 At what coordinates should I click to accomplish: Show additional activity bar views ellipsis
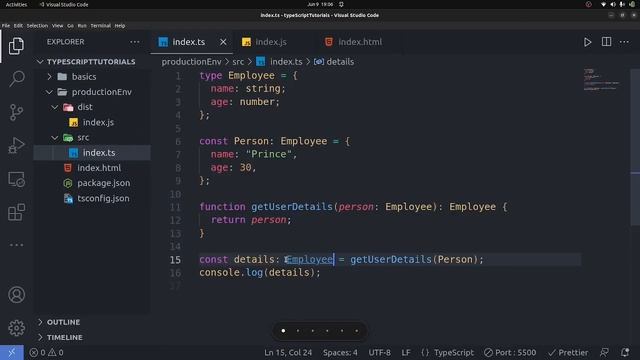pos(16,245)
